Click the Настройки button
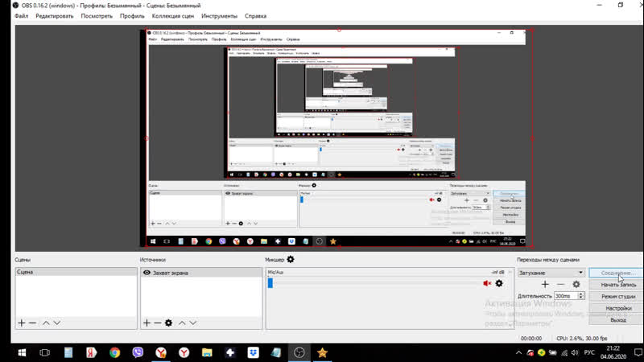 click(617, 308)
